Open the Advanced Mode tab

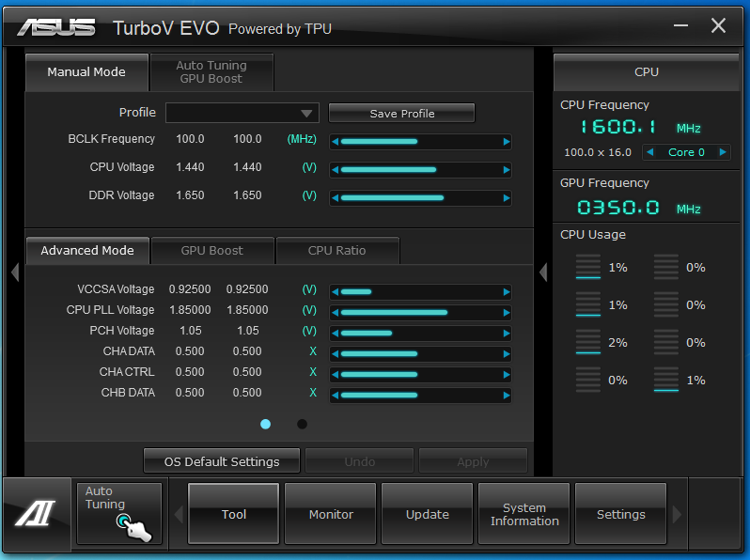87,251
